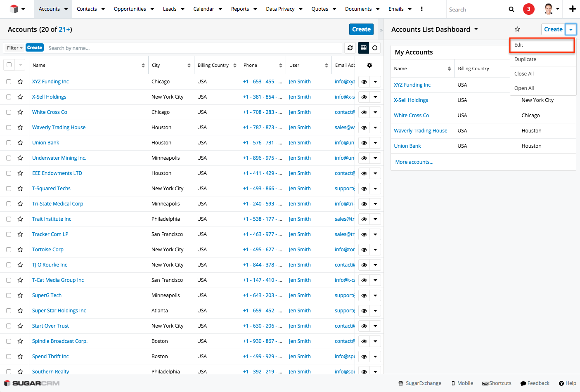Click the blue Create account button
This screenshot has height=392, width=580.
coord(361,29)
